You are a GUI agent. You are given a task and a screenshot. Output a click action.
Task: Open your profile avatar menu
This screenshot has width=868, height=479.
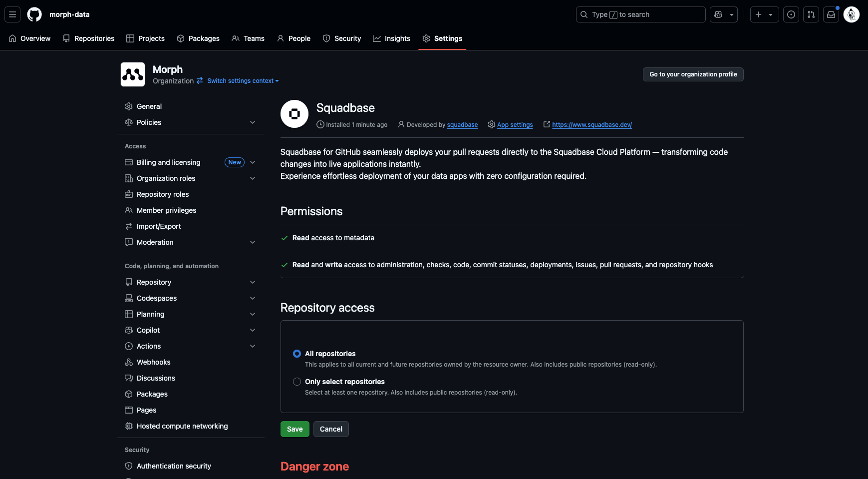(852, 14)
